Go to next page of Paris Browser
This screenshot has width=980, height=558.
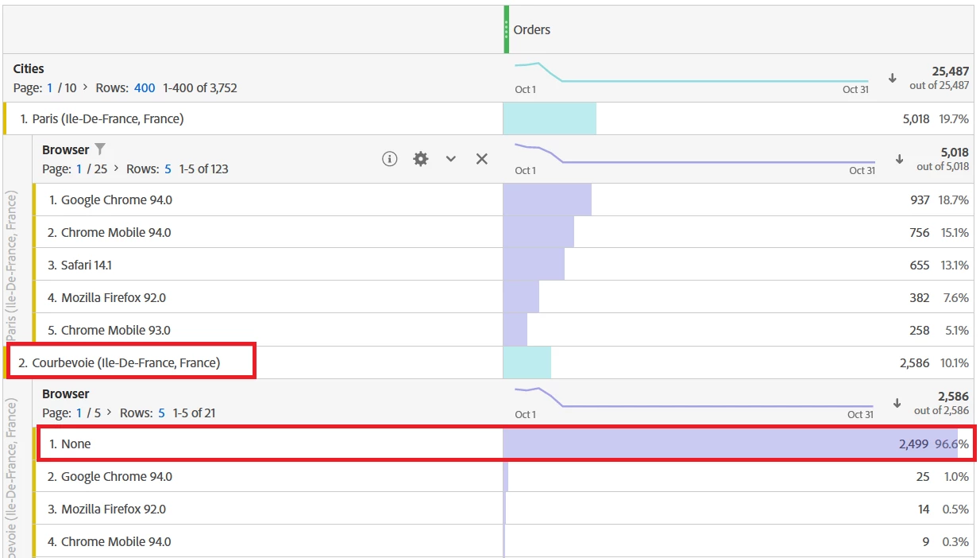(x=118, y=169)
